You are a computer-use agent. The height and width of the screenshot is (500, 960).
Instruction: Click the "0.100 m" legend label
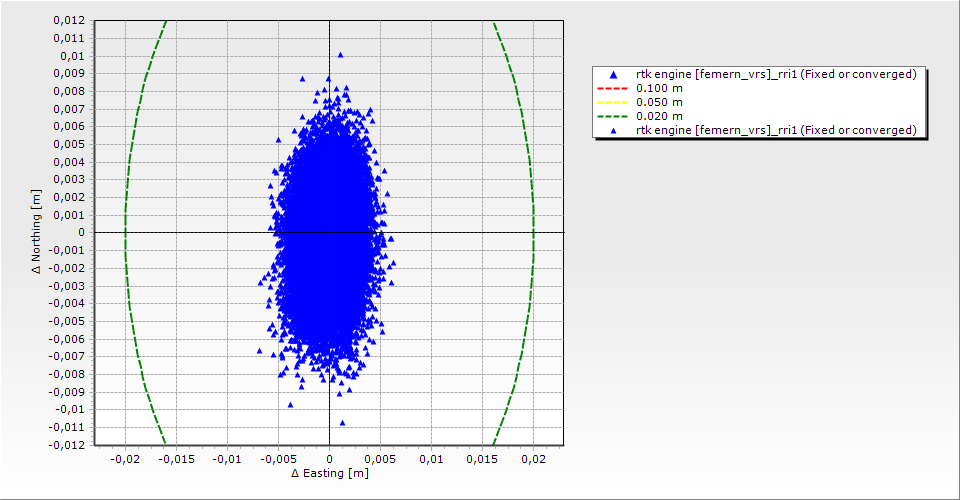coord(659,89)
